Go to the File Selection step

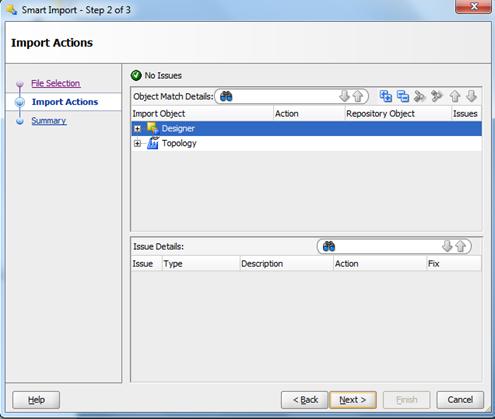[56, 83]
